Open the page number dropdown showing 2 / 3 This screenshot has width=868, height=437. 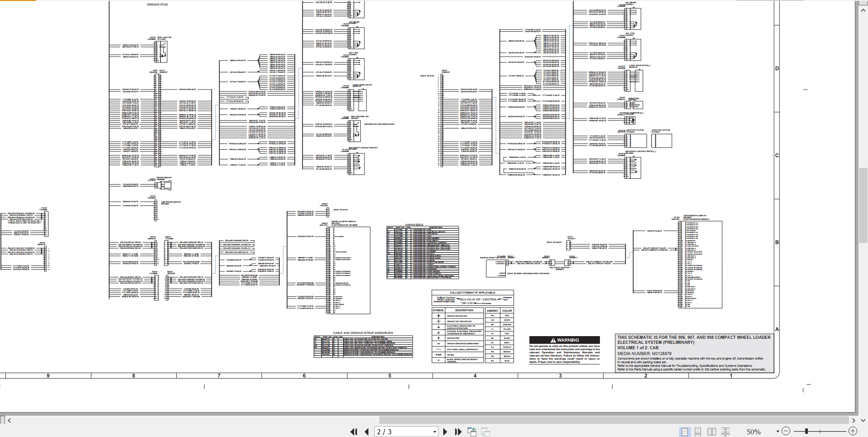click(x=434, y=432)
